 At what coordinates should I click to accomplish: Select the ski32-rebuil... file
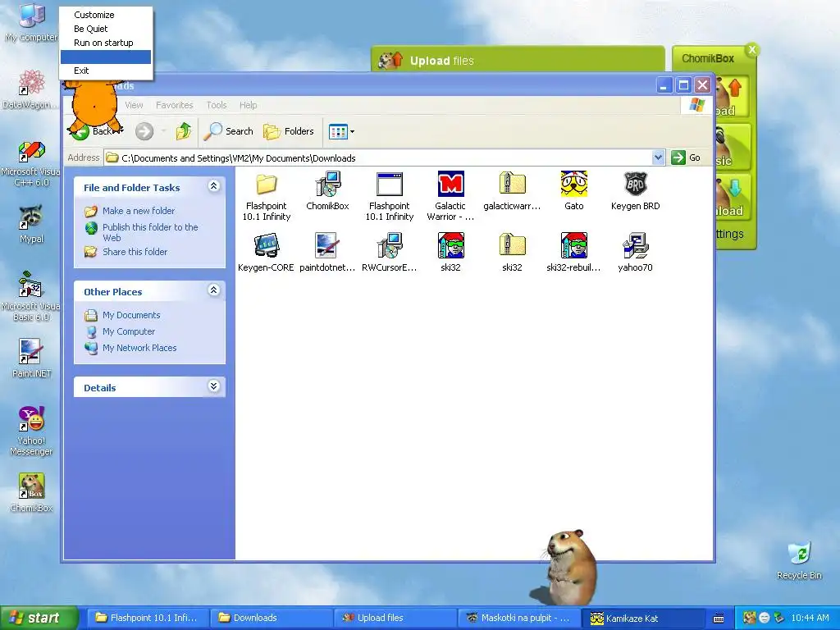(573, 253)
